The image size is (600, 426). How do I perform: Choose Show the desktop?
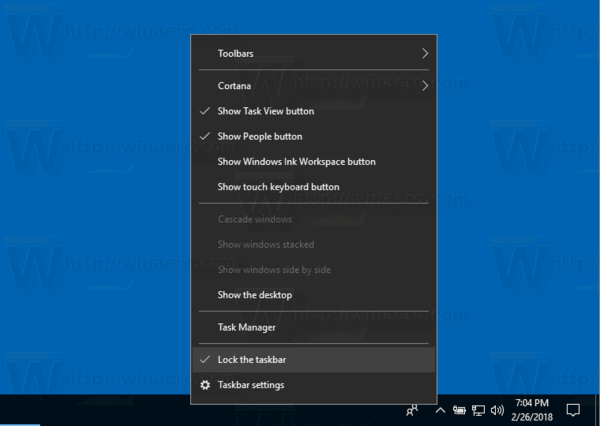314,295
